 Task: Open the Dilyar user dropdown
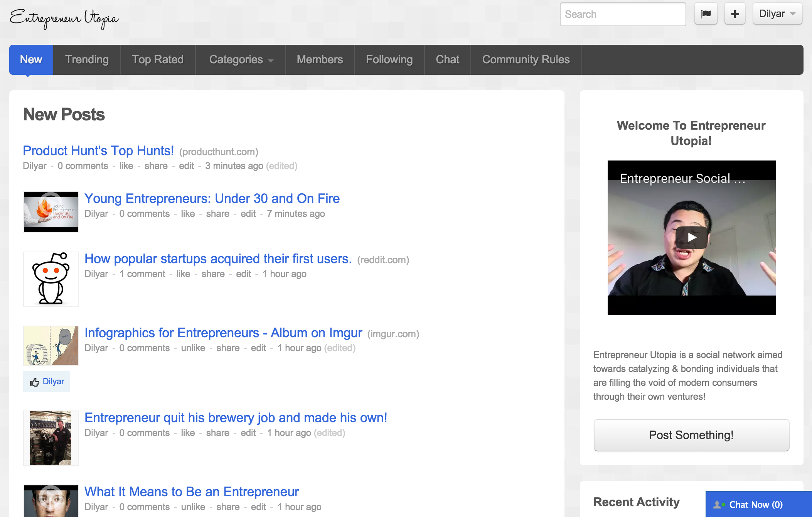click(777, 14)
